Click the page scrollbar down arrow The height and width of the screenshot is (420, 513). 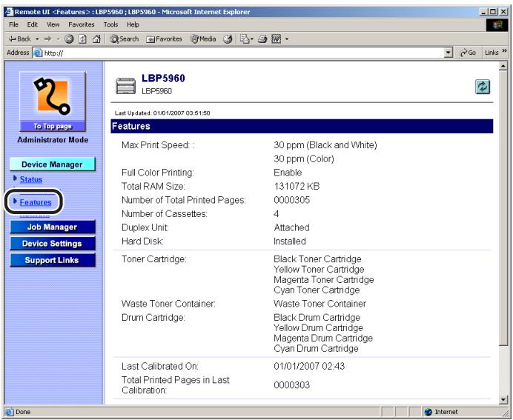(x=503, y=399)
